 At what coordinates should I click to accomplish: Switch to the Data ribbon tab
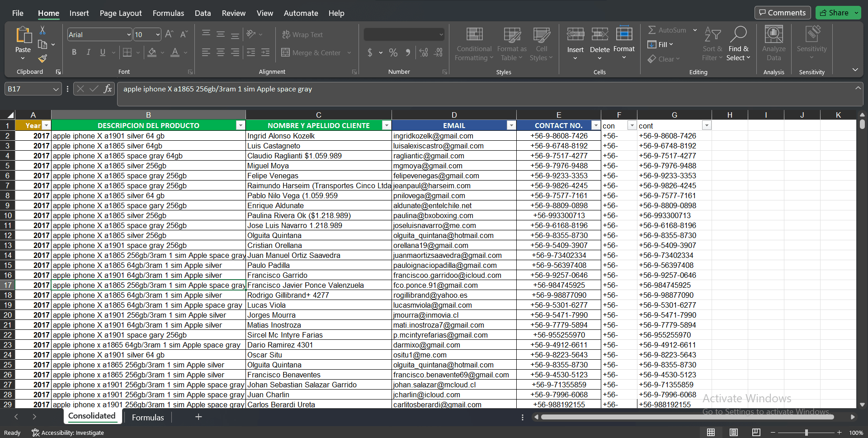coord(203,13)
